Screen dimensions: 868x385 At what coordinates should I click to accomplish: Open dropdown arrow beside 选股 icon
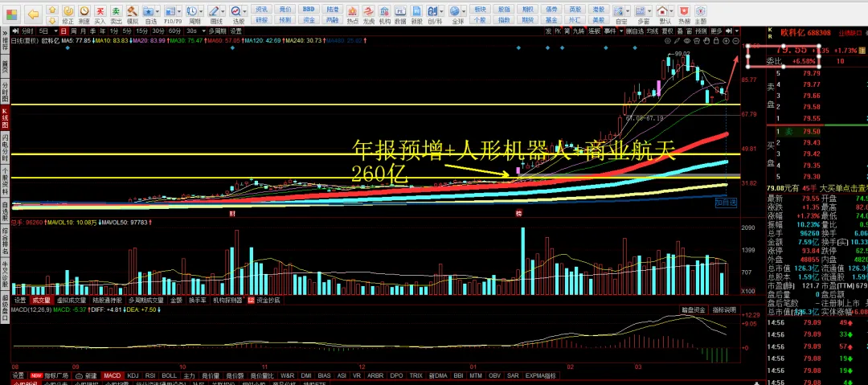coord(245,11)
